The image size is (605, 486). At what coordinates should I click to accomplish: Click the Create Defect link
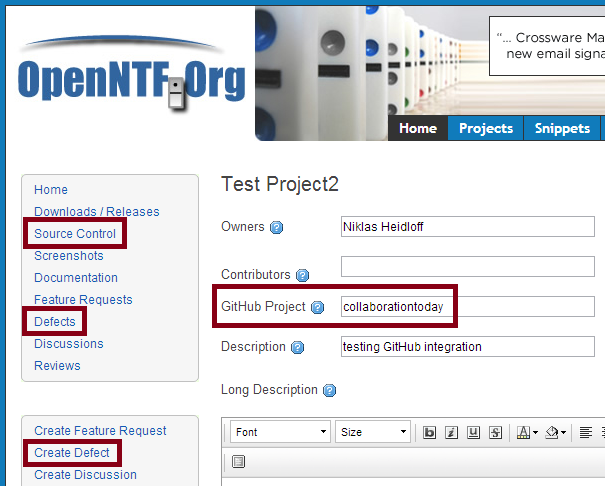[x=72, y=453]
